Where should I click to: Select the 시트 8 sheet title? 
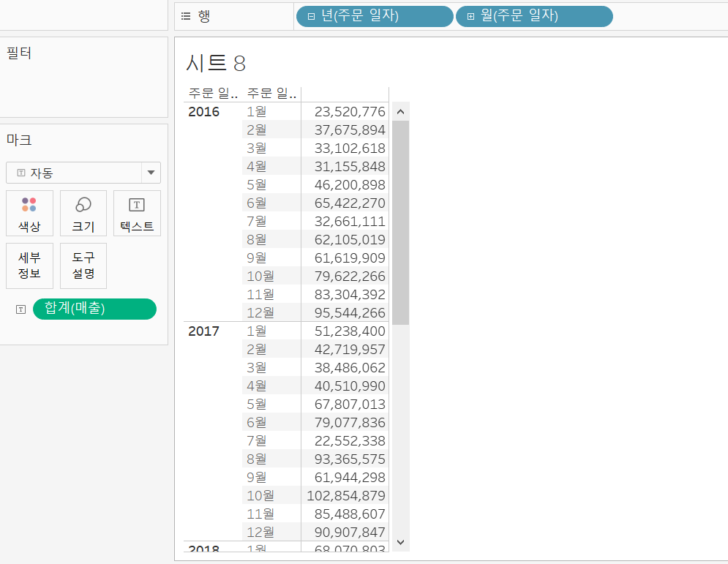point(216,63)
